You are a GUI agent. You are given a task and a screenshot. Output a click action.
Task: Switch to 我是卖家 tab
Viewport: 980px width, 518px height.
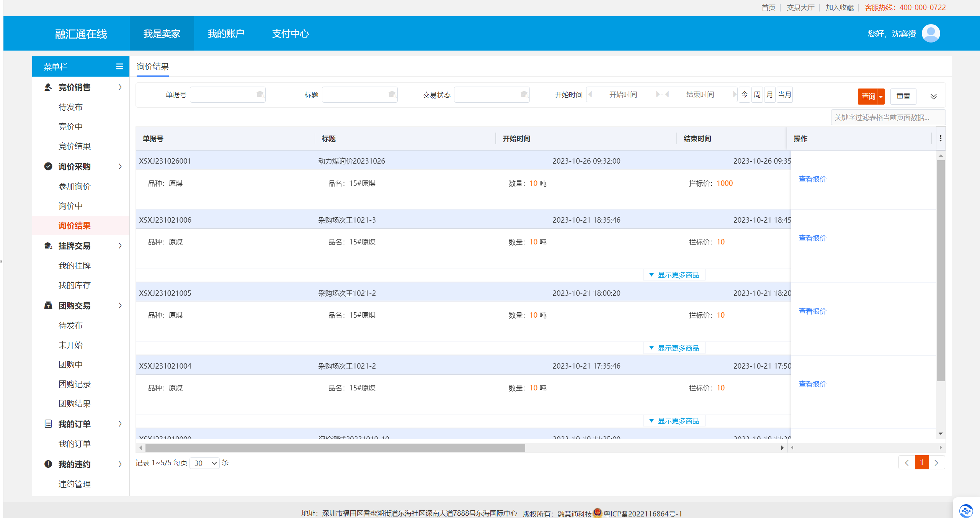pyautogui.click(x=162, y=34)
